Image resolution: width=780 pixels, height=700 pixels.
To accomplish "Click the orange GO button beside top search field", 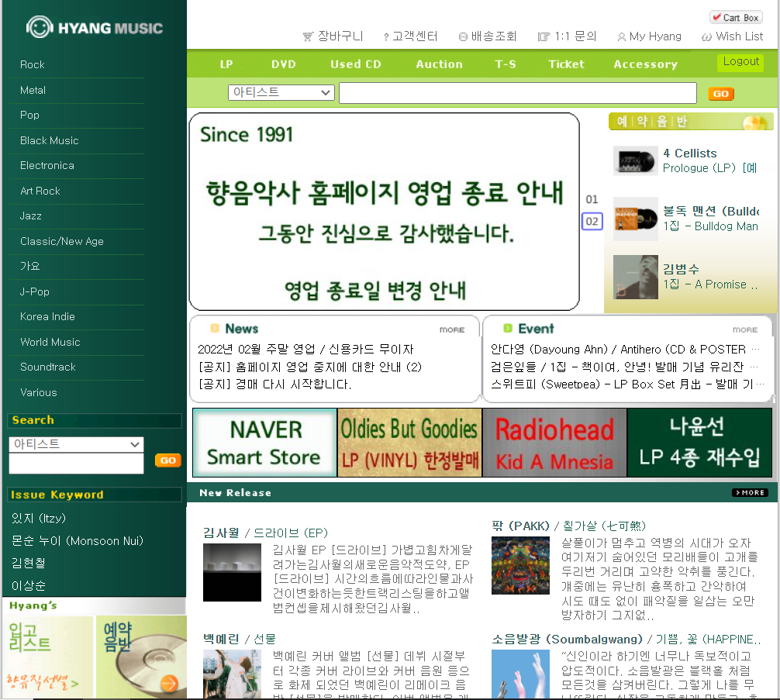I will pos(721,94).
